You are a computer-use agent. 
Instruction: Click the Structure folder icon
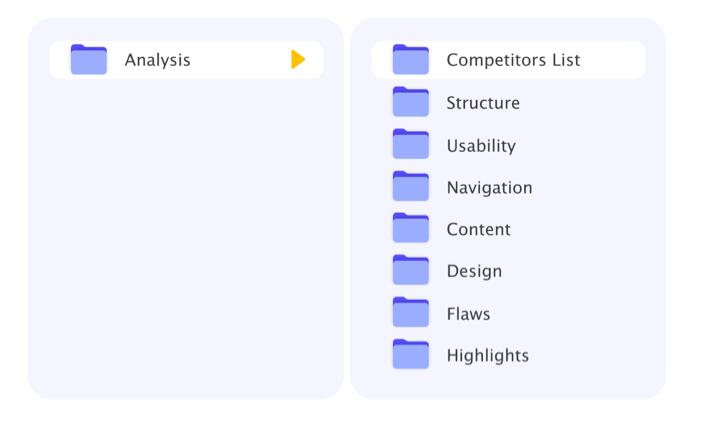point(410,102)
